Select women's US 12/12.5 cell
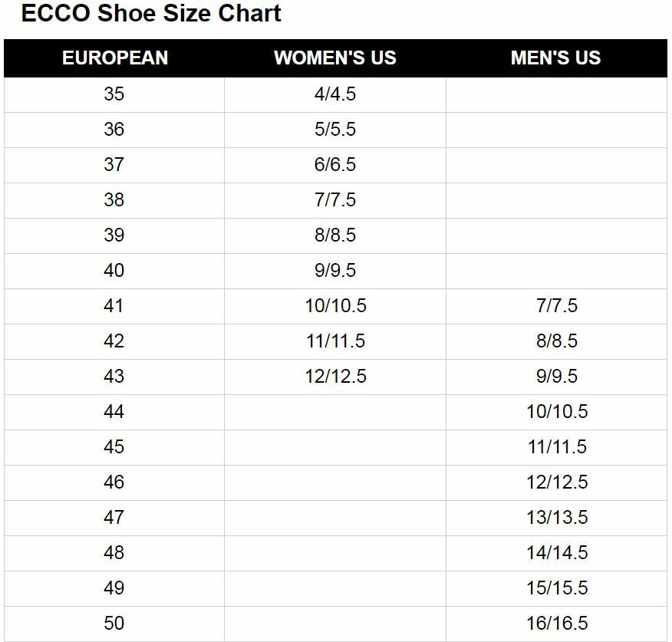The height and width of the screenshot is (642, 672). [x=335, y=377]
